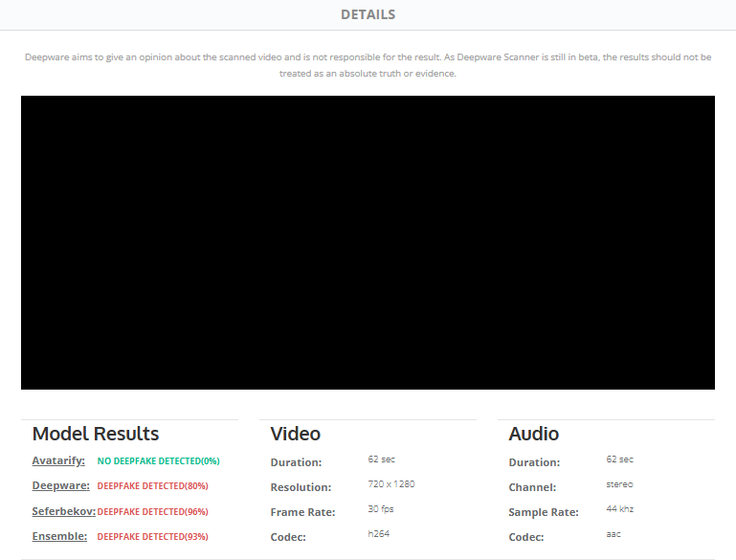Screen dimensions: 736x560
Task: Click the DETAILS section header
Action: 368,14
